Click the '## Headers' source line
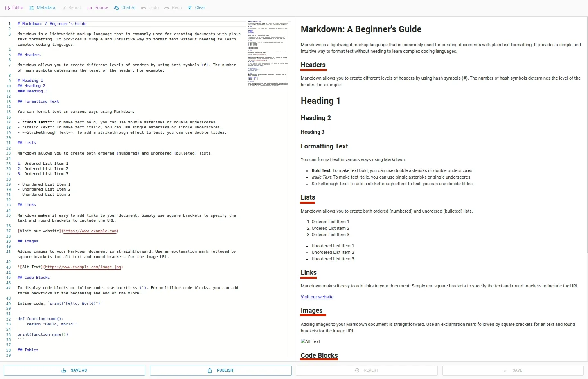This screenshot has width=588, height=379. click(x=29, y=55)
